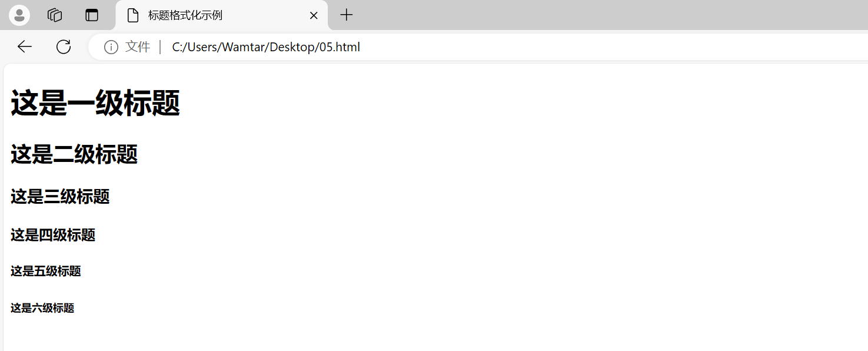868x351 pixels.
Task: Click the heading 这是五级标题
Action: (46, 271)
